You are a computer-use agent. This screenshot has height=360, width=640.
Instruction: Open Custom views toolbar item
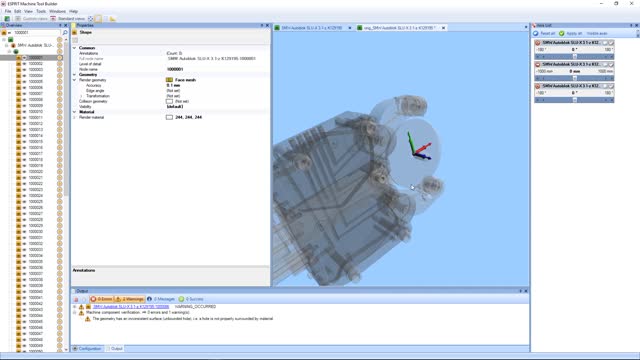pyautogui.click(x=32, y=19)
